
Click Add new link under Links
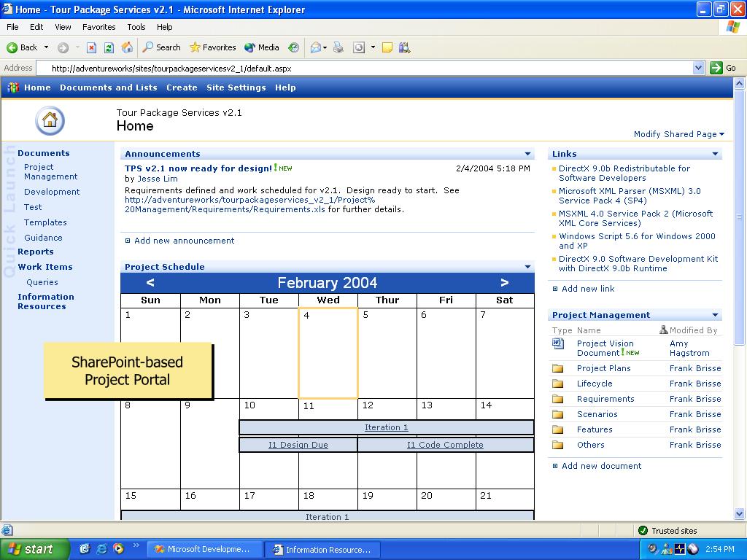click(588, 289)
